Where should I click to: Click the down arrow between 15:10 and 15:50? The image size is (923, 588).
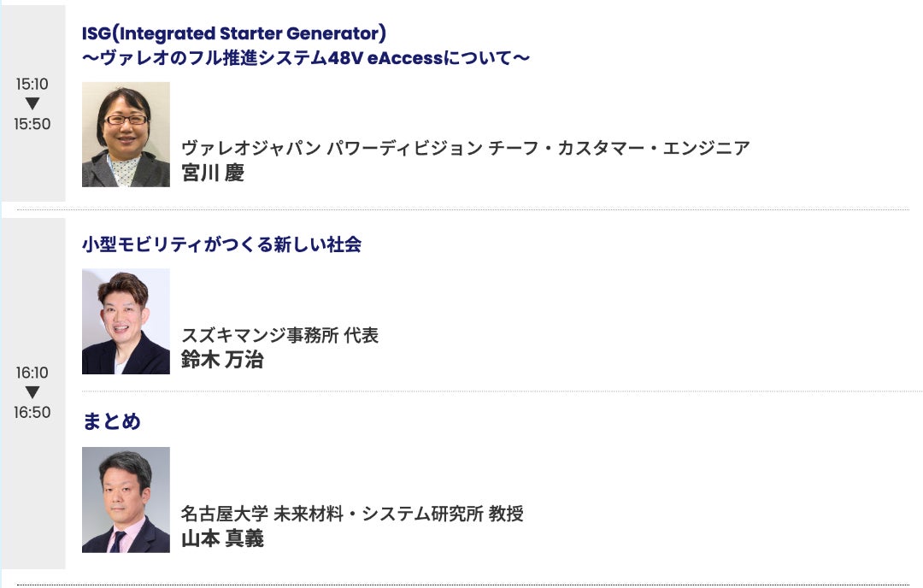coord(32,104)
